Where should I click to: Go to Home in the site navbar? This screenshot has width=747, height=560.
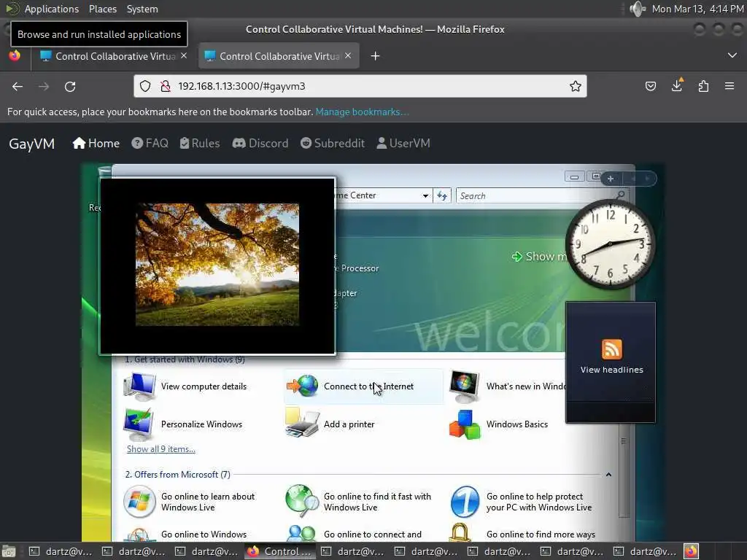[96, 144]
